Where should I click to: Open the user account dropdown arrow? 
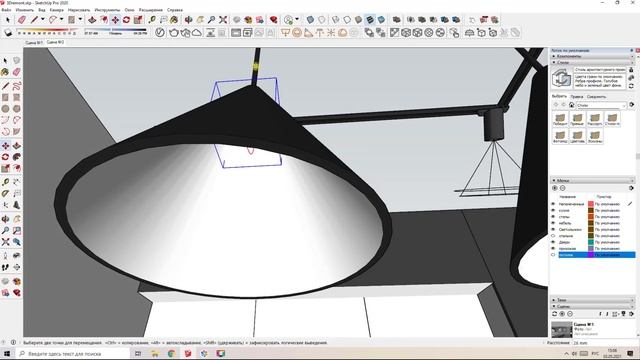click(x=297, y=20)
